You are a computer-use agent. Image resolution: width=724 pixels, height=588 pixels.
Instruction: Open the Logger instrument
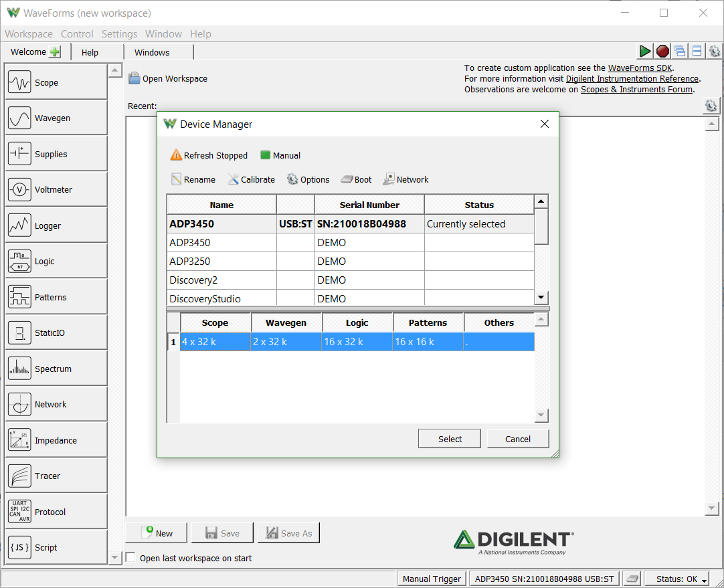click(x=56, y=225)
